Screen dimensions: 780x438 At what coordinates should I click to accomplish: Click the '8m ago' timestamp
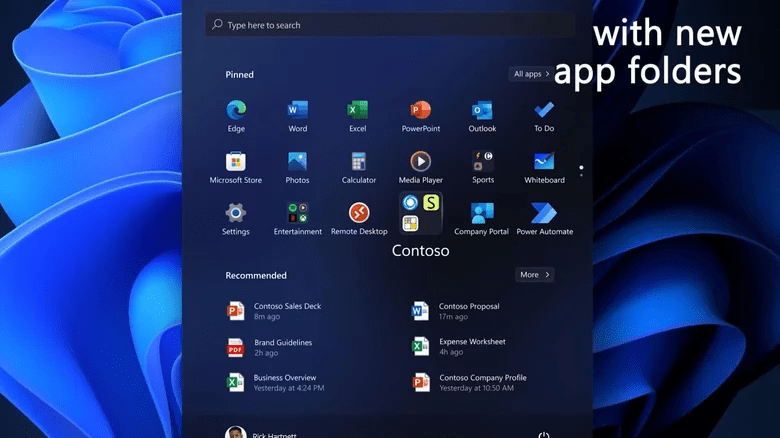click(x=267, y=317)
